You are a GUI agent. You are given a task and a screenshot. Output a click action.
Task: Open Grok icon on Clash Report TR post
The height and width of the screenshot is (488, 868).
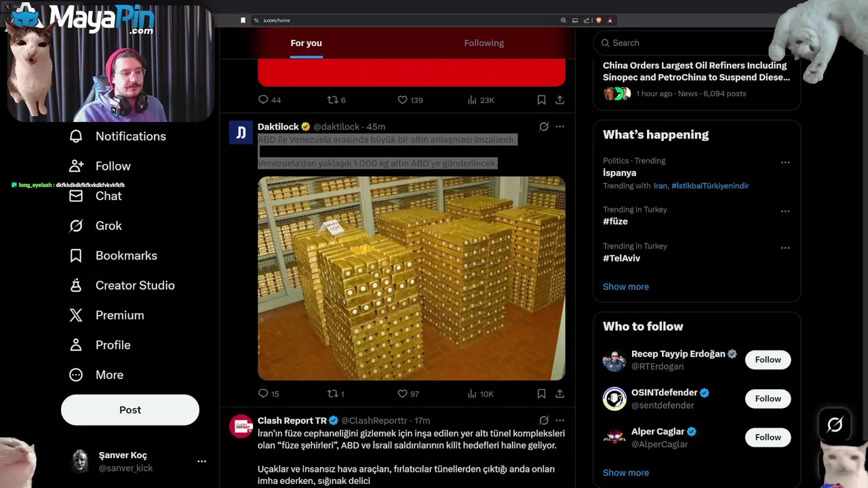tap(544, 421)
